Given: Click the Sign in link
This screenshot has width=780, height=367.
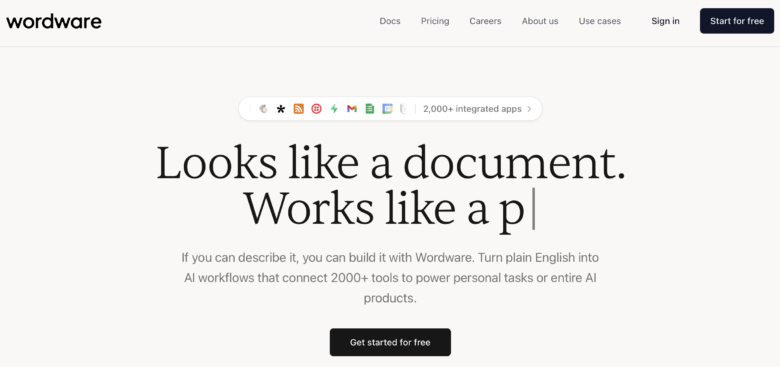Looking at the screenshot, I should pyautogui.click(x=666, y=21).
